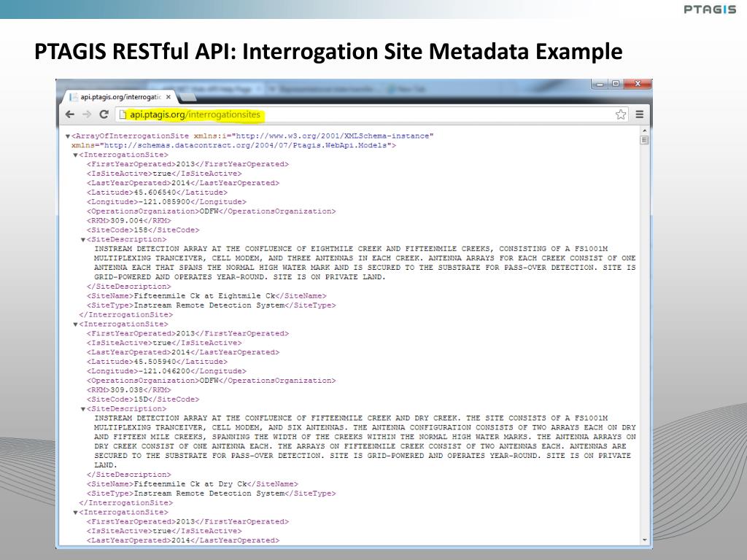The image size is (747, 560).
Task: Collapse the ArrayOfInterrogationSite root node
Action: (68, 136)
